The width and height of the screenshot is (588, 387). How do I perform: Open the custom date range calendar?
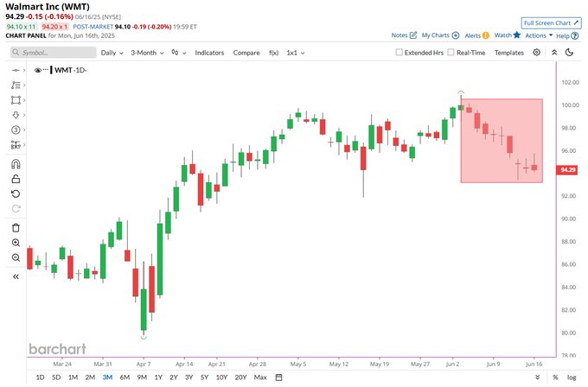coord(278,377)
